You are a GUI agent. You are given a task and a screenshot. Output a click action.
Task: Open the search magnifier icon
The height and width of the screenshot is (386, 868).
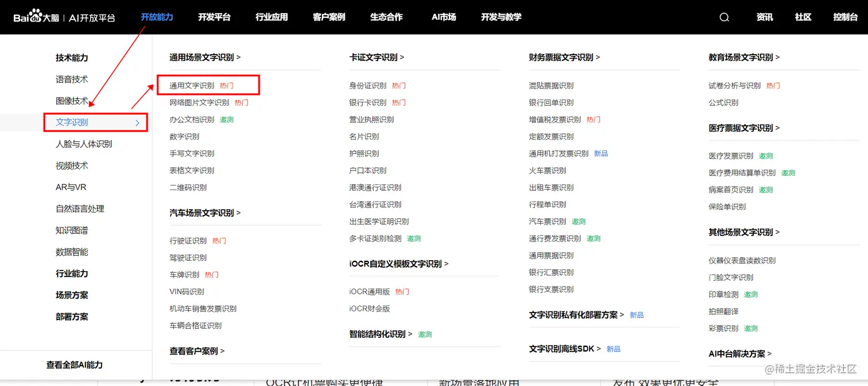coord(724,17)
